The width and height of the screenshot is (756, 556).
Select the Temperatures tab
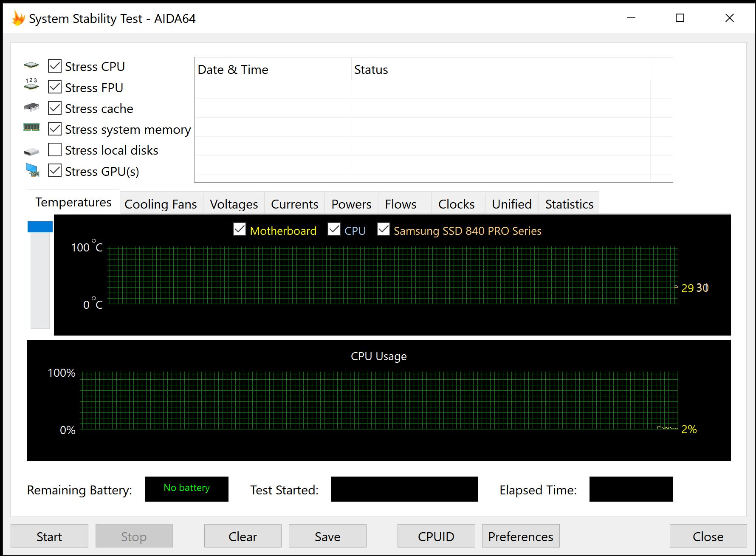point(73,202)
